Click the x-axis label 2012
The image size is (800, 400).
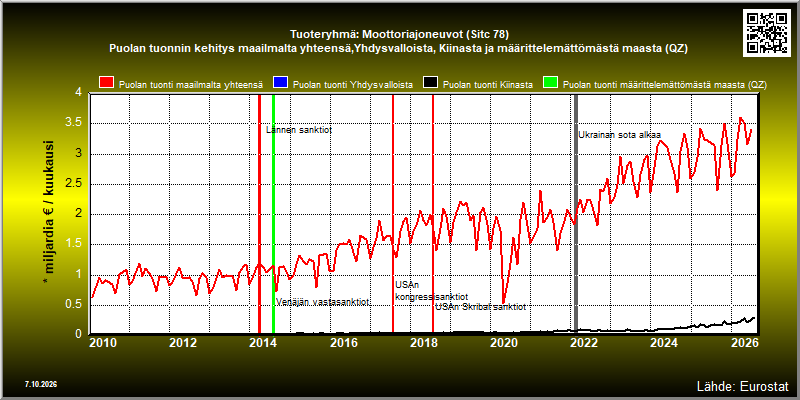click(183, 343)
